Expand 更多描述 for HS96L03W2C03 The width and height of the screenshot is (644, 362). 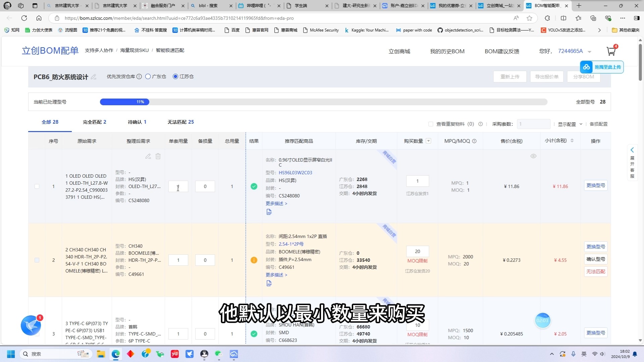tap(276, 203)
